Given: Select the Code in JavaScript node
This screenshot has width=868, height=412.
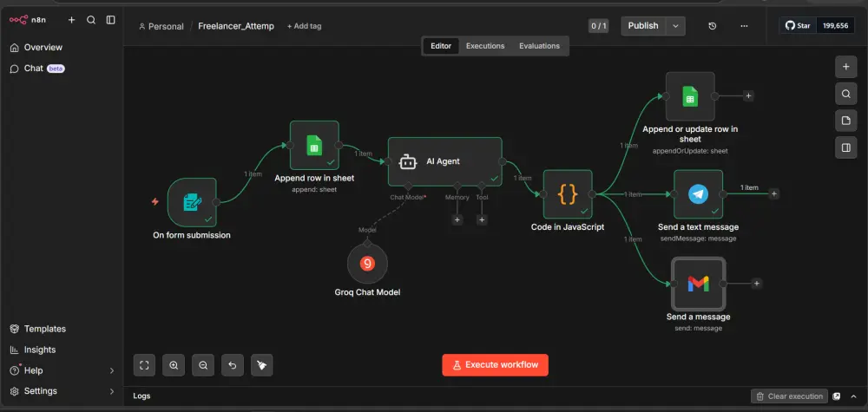Looking at the screenshot, I should (x=568, y=194).
